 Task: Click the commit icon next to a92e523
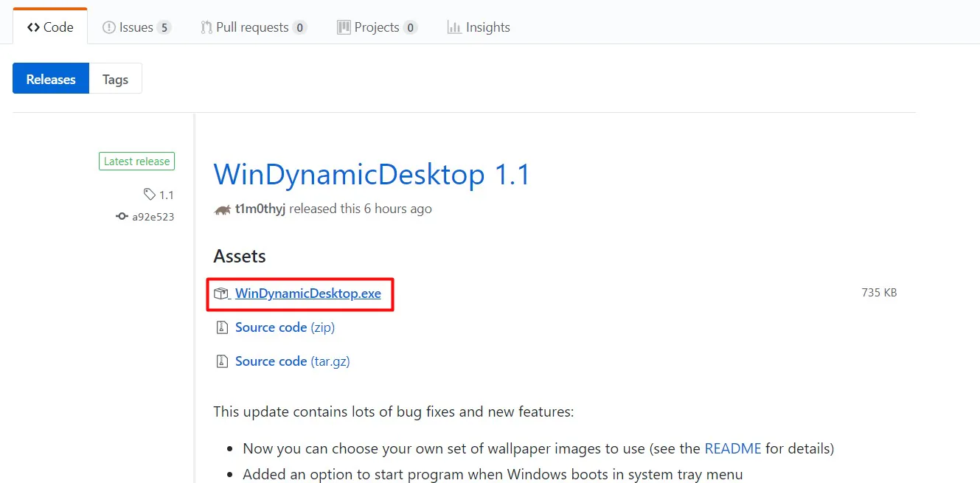coord(122,217)
